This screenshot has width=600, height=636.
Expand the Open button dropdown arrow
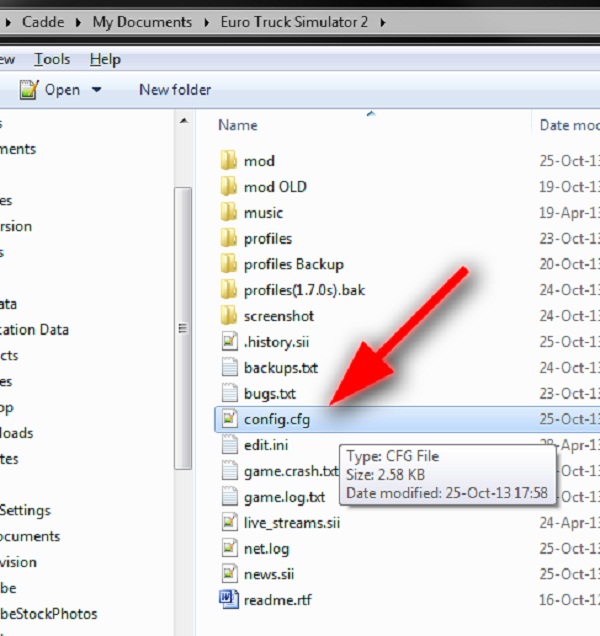[97, 90]
